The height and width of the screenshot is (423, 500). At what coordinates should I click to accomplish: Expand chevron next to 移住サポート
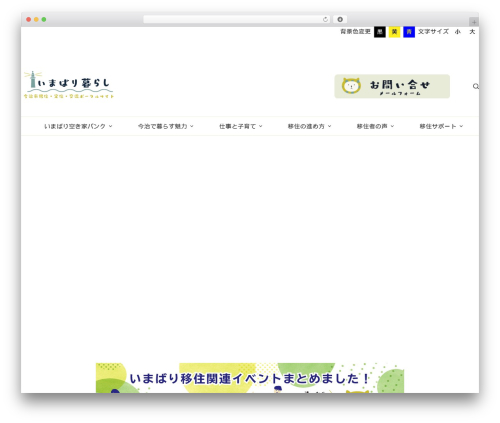461,126
